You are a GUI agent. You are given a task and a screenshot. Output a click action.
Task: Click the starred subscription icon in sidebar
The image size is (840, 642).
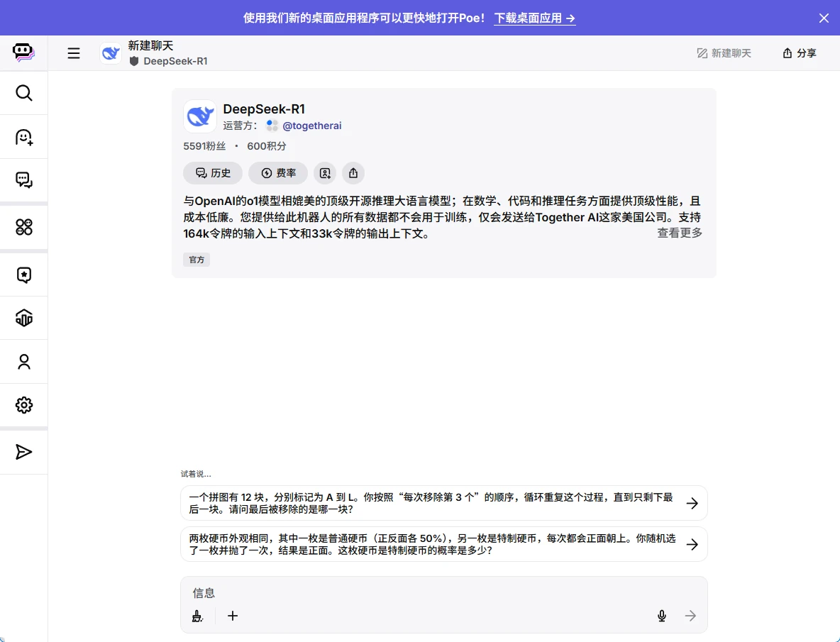click(x=23, y=275)
